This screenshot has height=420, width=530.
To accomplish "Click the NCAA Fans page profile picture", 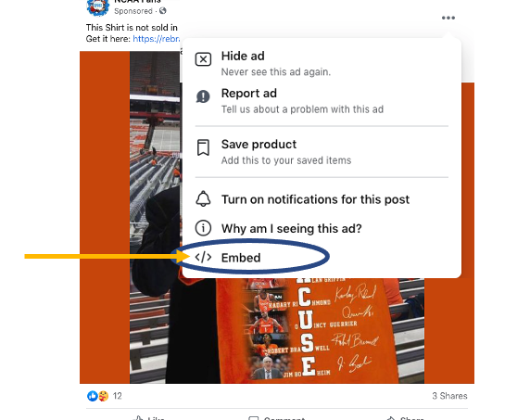I will click(x=97, y=6).
